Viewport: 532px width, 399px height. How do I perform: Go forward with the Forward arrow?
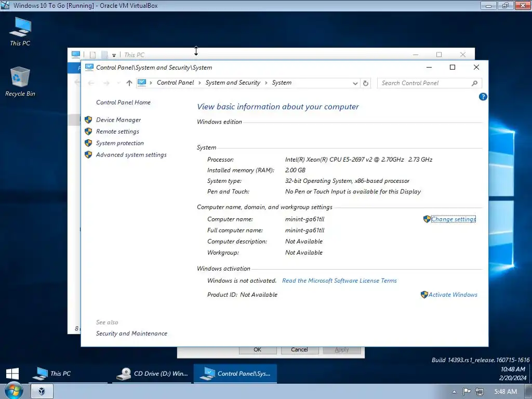click(x=106, y=83)
